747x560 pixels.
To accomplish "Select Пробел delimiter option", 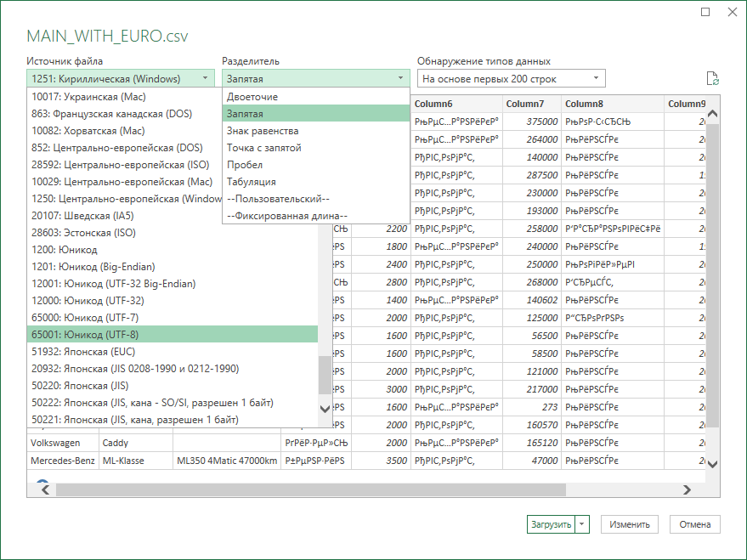I will click(x=316, y=165).
